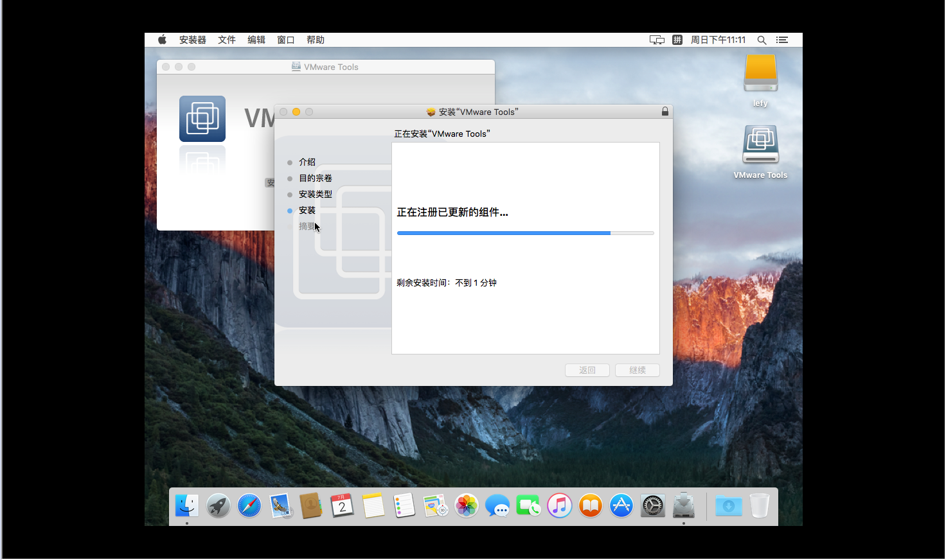Click the Pinyin input source icon
The image size is (946, 560).
tap(677, 40)
